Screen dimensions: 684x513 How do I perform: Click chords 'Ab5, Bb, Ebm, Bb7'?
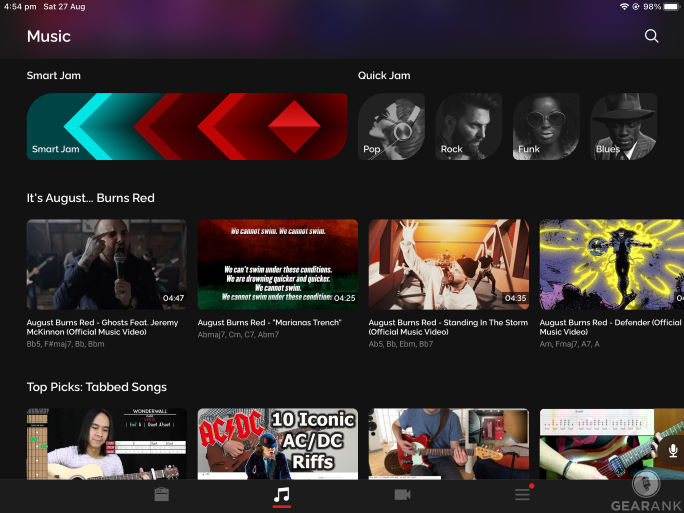pyautogui.click(x=401, y=344)
